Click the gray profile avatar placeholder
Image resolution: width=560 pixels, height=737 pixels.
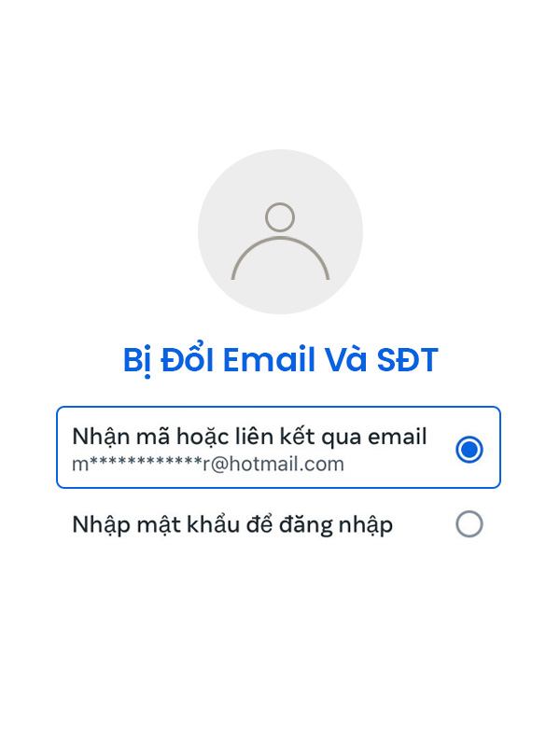coord(280,231)
